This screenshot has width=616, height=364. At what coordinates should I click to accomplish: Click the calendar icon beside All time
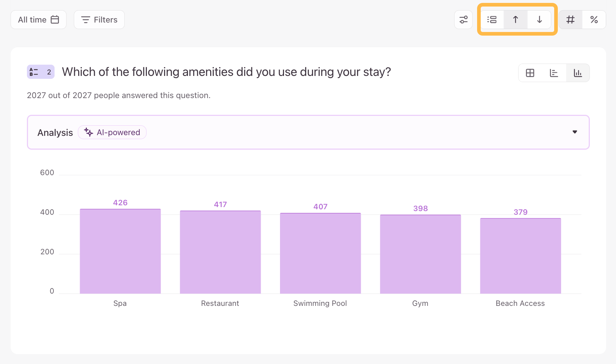[55, 20]
